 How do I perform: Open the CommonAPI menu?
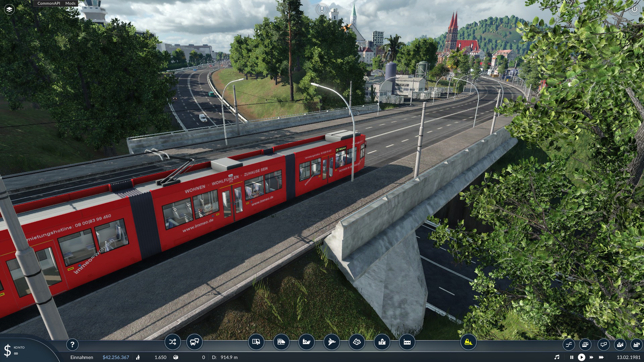coord(49,3)
